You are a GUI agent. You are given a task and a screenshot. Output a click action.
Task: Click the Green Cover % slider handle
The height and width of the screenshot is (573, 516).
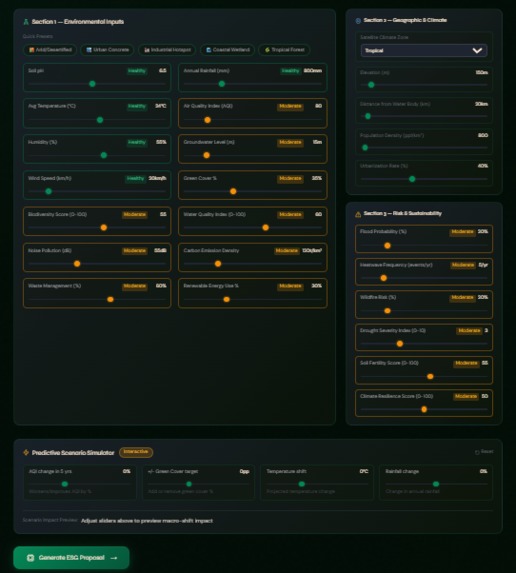pos(233,191)
